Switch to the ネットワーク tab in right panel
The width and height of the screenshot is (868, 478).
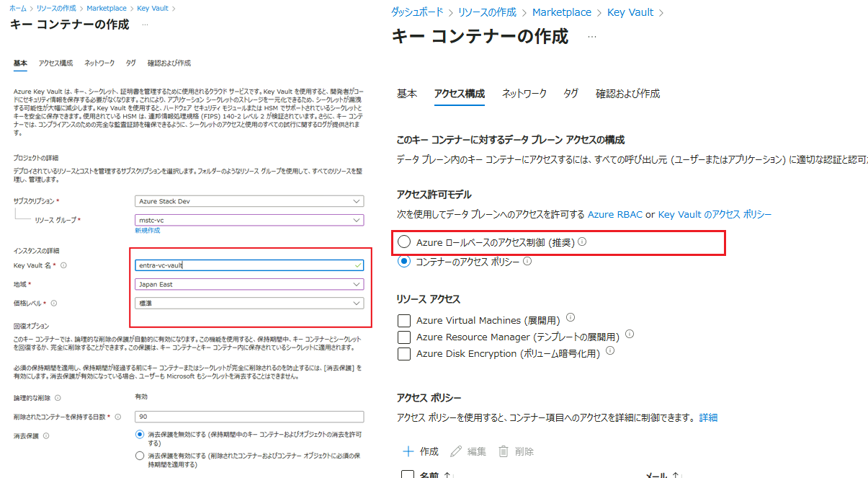(x=524, y=94)
